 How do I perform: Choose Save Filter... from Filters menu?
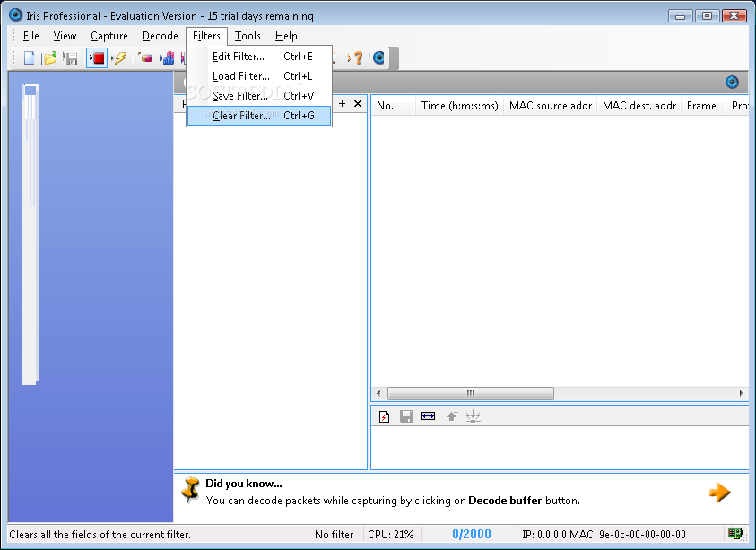pyautogui.click(x=259, y=96)
